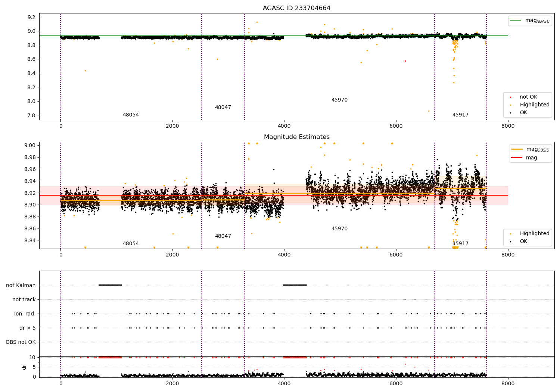Click the 'not track' row label
This screenshot has height=392, width=560.
[x=24, y=299]
